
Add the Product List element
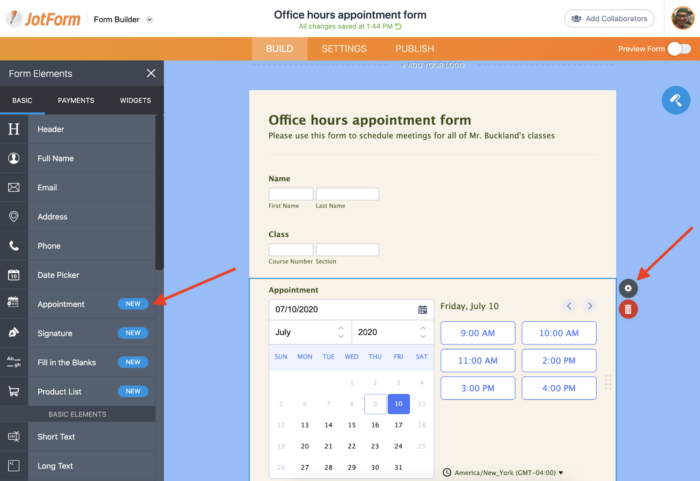point(78,392)
